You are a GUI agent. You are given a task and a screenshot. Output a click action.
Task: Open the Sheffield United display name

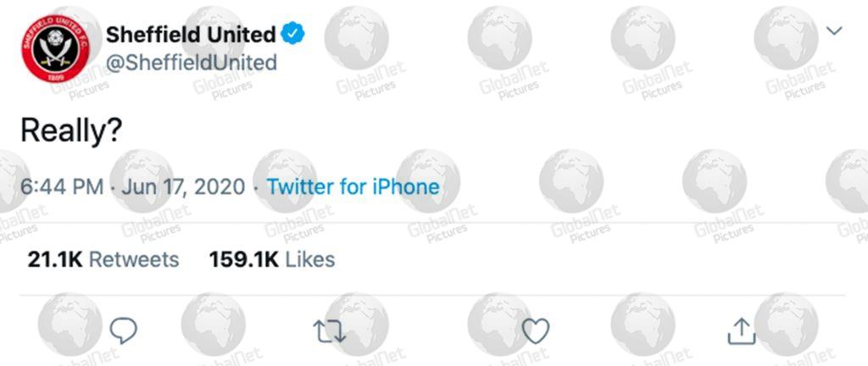click(x=191, y=35)
